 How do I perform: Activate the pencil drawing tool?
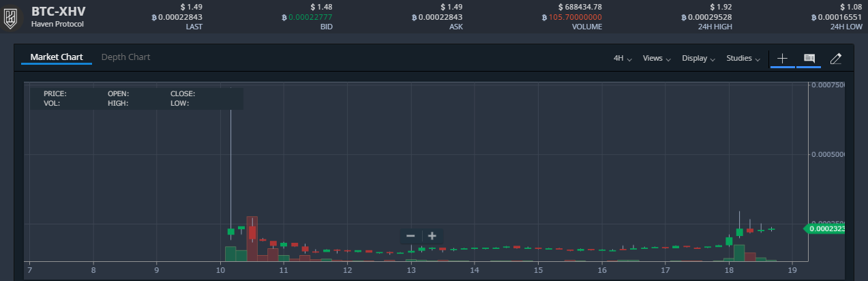tap(836, 59)
